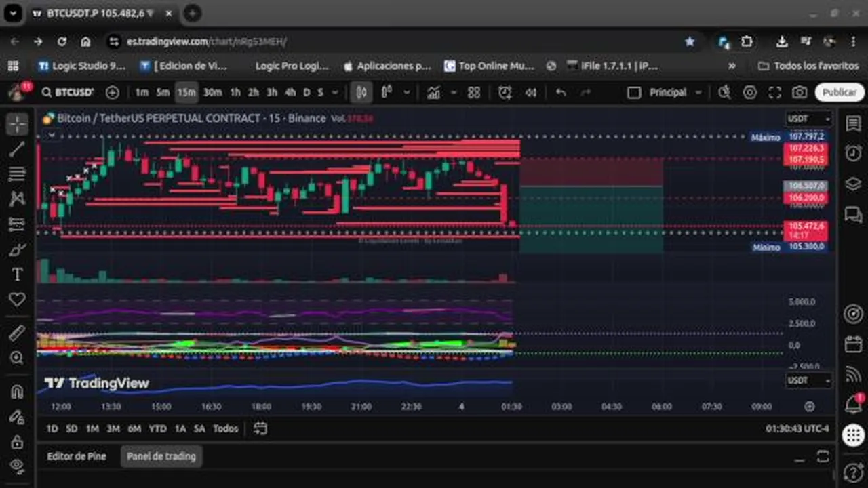868x488 pixels.
Task: Create a price alert
Action: [x=505, y=92]
